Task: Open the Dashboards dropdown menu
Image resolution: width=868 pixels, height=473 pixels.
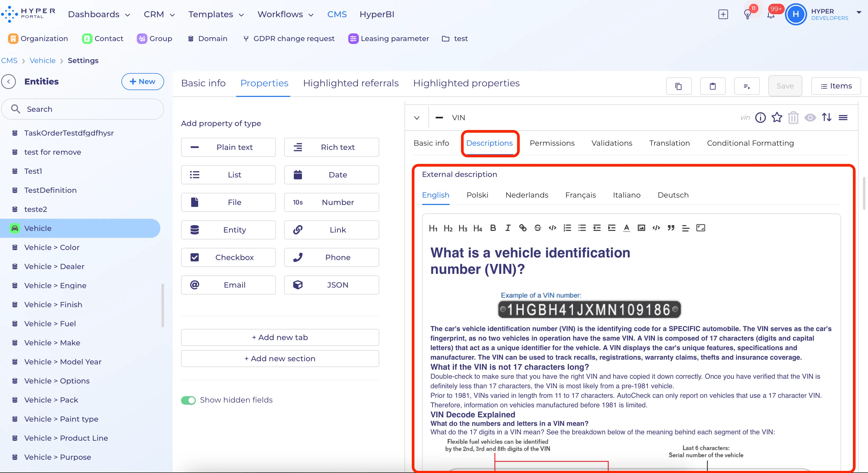Action: (x=99, y=15)
